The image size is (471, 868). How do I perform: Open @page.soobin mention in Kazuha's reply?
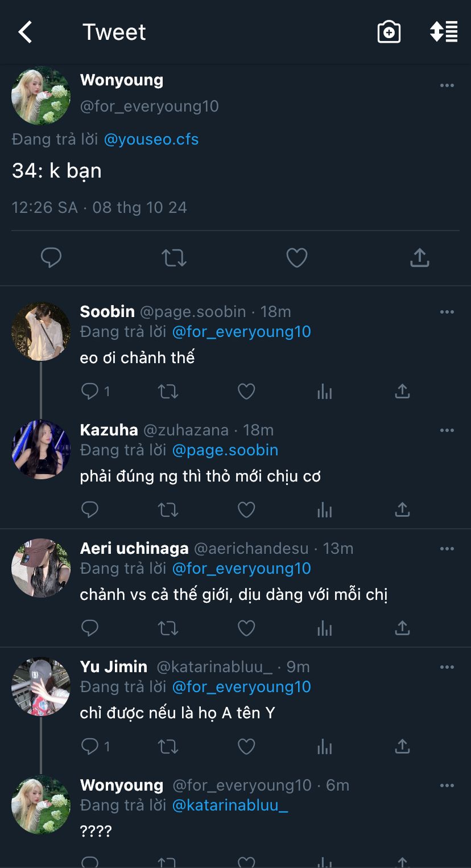(x=225, y=450)
